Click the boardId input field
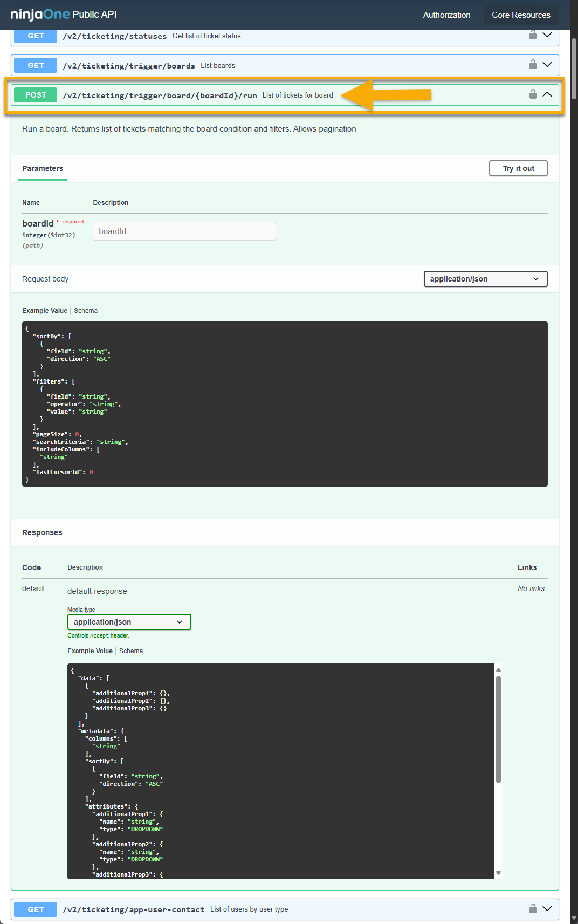This screenshot has width=578, height=924. [x=184, y=231]
